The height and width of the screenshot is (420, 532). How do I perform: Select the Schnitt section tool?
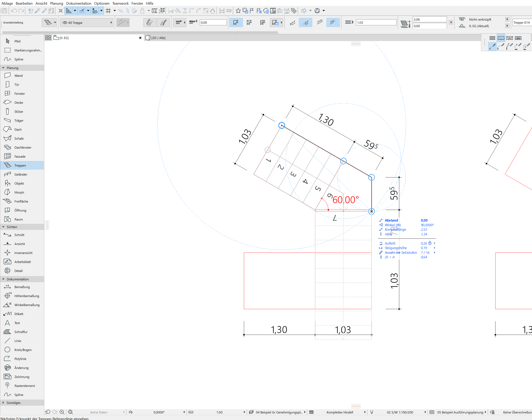19,235
